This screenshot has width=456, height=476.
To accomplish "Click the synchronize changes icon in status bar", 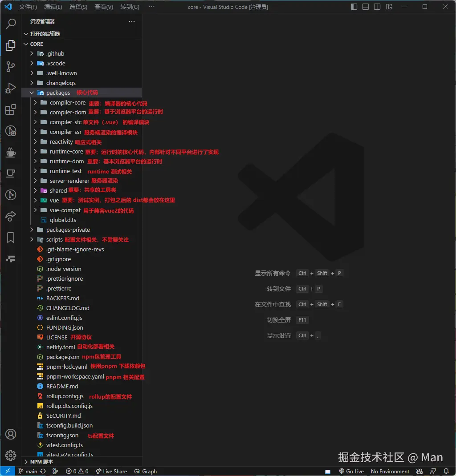I will point(43,472).
